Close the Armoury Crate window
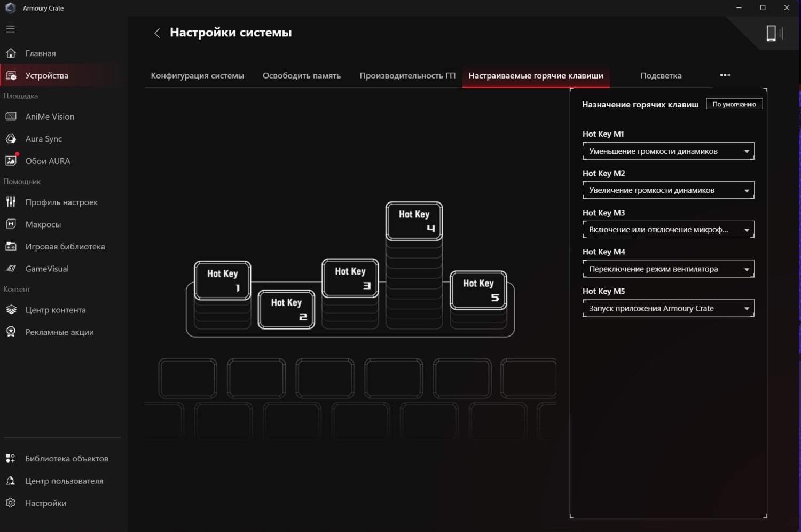801x532 pixels. tap(787, 7)
